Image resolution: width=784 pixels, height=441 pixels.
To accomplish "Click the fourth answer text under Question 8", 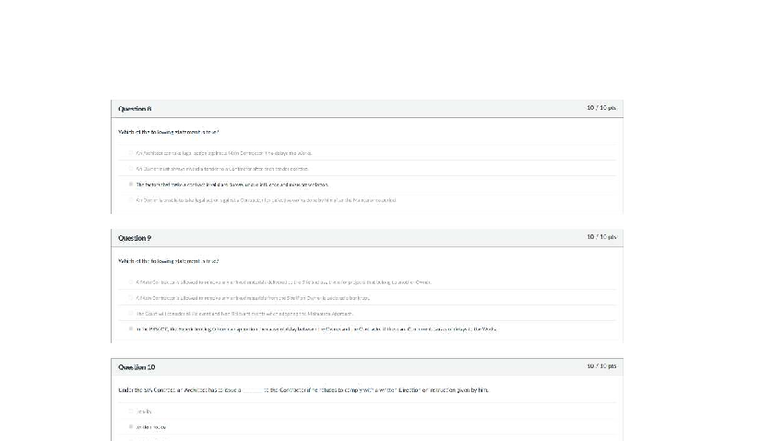I will coord(266,200).
